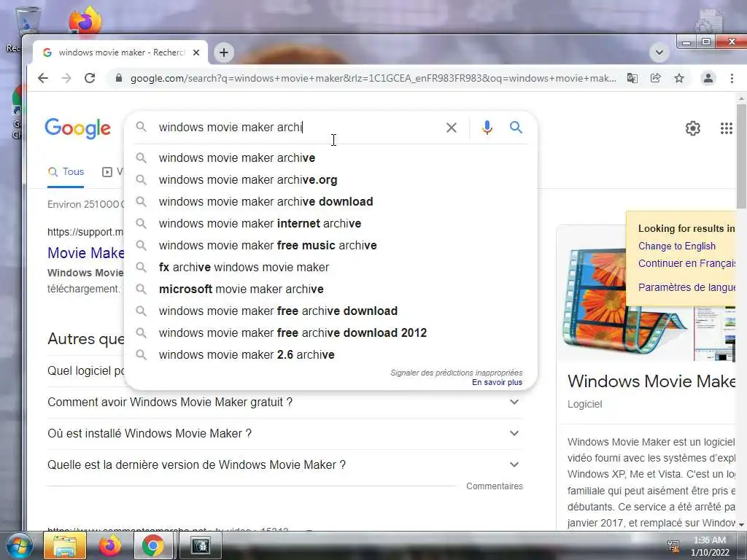Viewport: 747px width, 560px height.
Task: Launch Firefox from the taskbar
Action: [109, 545]
